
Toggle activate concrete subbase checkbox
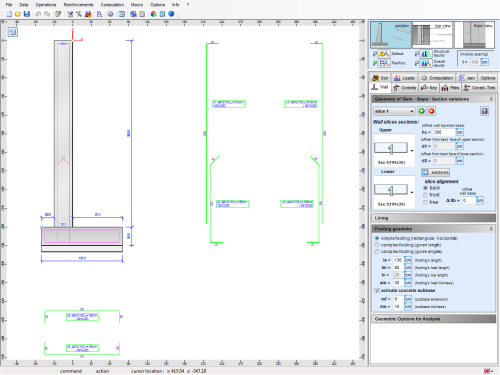coord(377,291)
